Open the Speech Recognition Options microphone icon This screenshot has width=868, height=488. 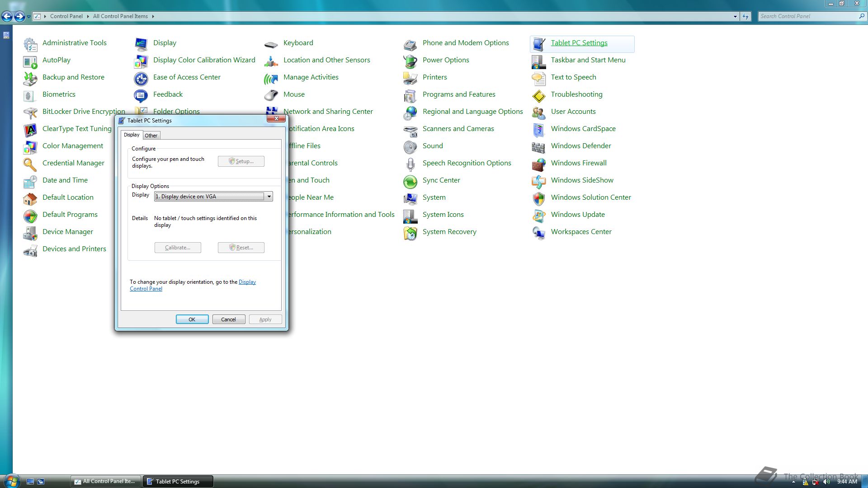tap(410, 164)
